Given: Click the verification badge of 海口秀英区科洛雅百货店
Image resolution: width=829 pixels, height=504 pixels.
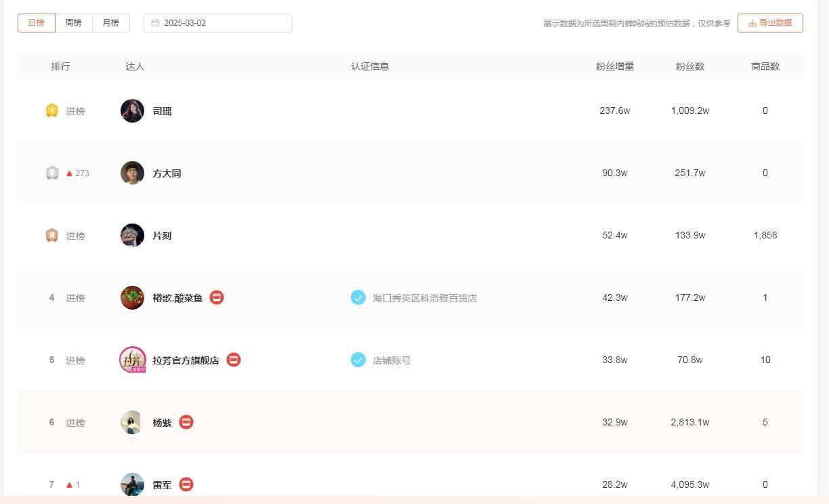Looking at the screenshot, I should [x=358, y=297].
